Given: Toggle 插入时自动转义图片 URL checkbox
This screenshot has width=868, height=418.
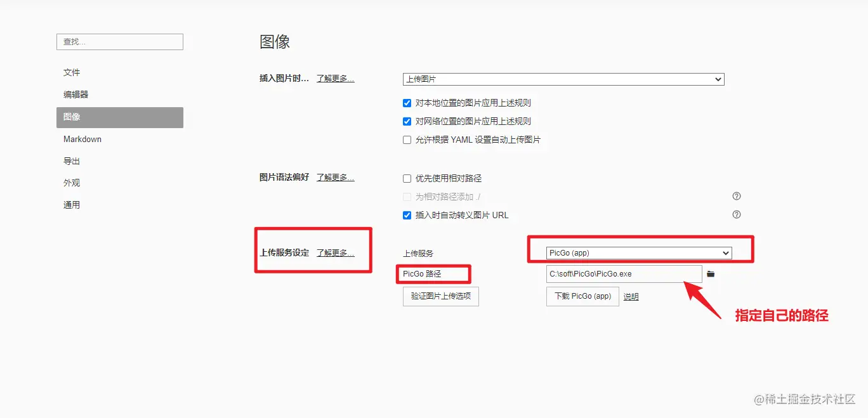Looking at the screenshot, I should click(x=407, y=215).
